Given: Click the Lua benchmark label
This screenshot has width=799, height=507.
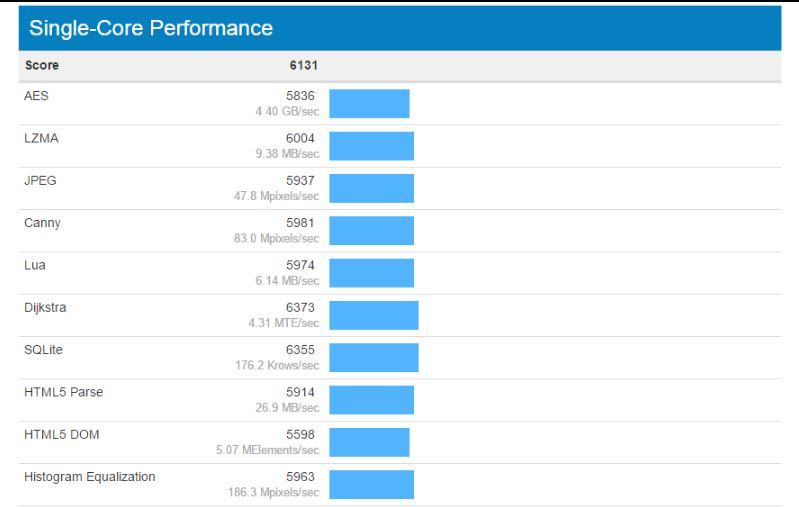Looking at the screenshot, I should pyautogui.click(x=35, y=265).
